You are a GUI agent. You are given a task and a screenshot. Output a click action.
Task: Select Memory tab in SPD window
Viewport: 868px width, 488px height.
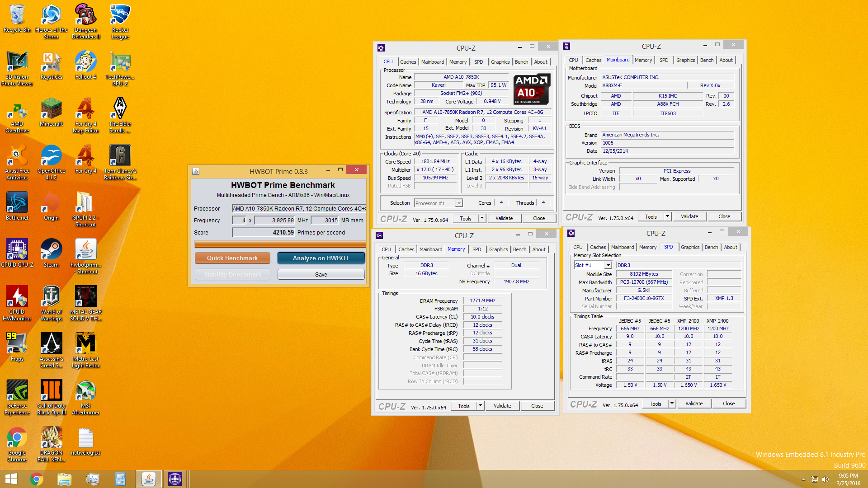[647, 247]
